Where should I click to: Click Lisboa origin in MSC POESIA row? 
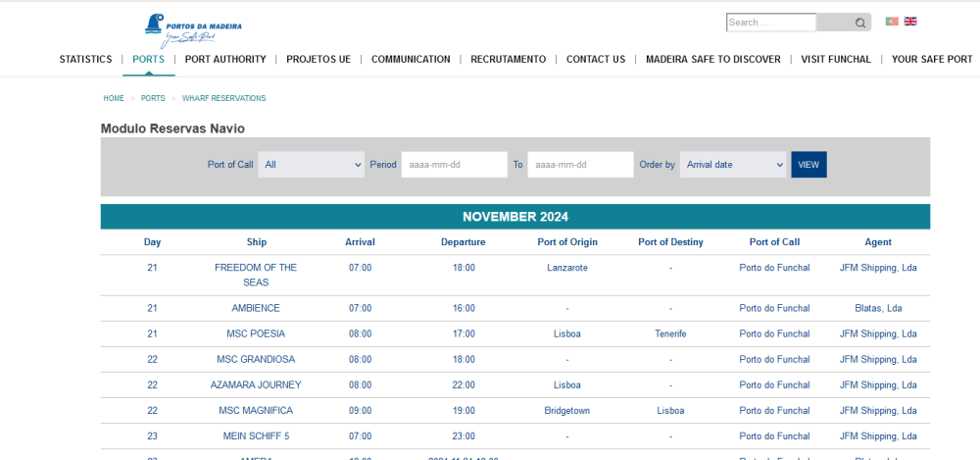(566, 334)
